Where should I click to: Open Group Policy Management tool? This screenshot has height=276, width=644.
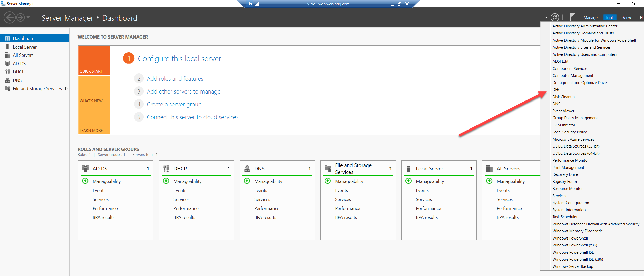[575, 118]
